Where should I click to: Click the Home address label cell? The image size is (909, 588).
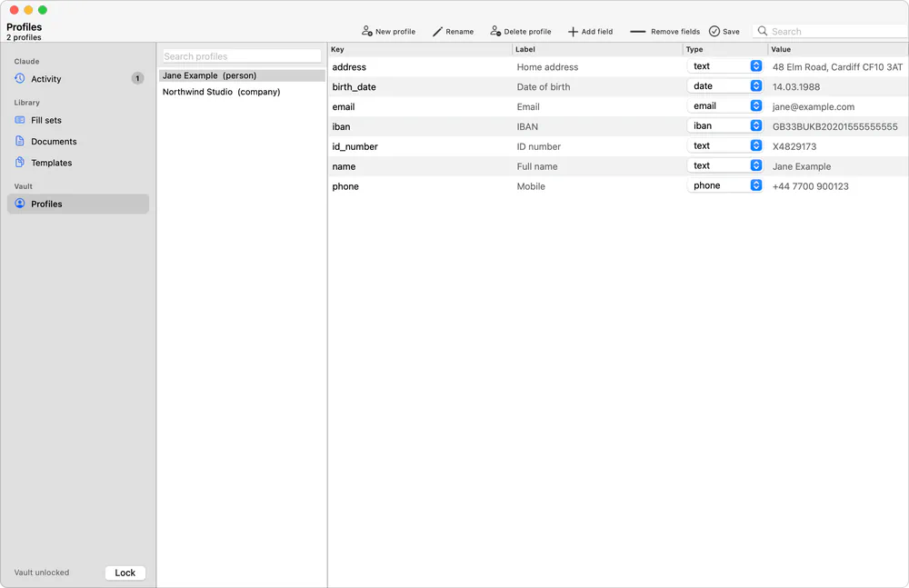point(547,66)
